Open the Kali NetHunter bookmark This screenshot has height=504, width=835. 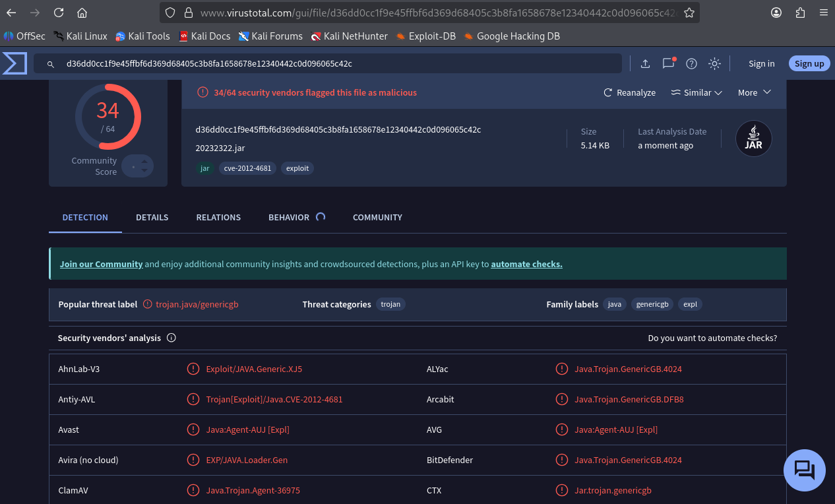coord(350,36)
